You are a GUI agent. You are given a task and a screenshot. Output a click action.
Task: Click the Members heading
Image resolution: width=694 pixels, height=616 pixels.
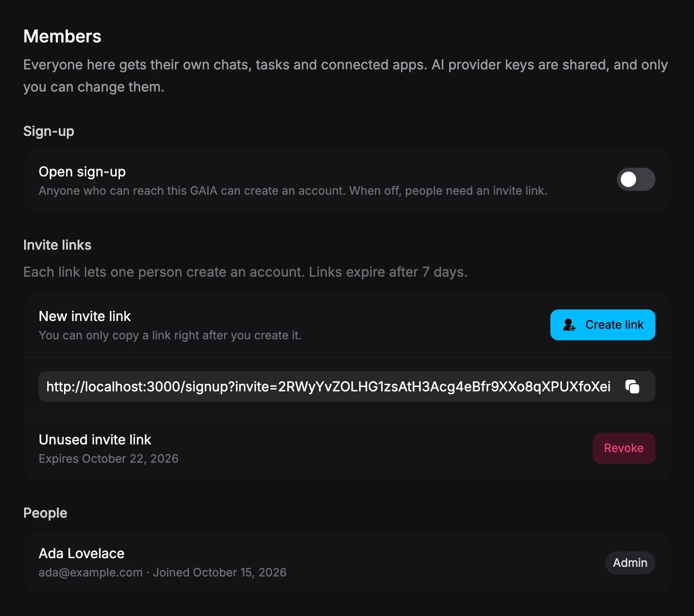pos(62,37)
